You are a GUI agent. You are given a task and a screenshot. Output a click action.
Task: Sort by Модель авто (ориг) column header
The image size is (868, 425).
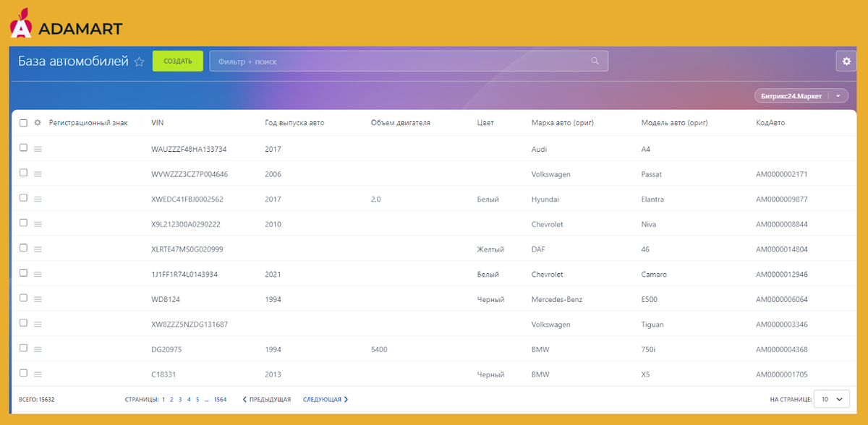676,123
